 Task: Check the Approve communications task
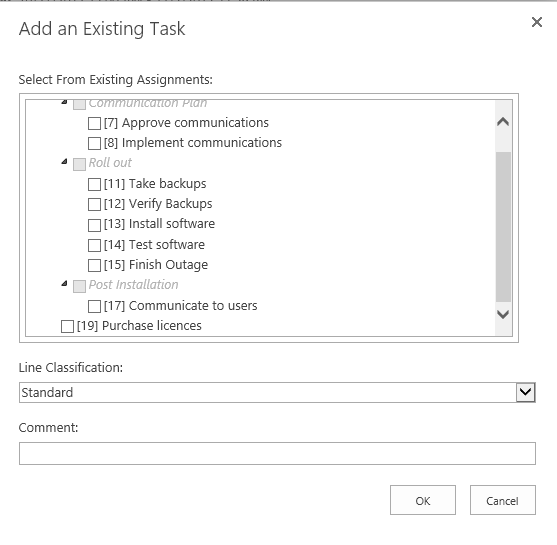(x=94, y=123)
